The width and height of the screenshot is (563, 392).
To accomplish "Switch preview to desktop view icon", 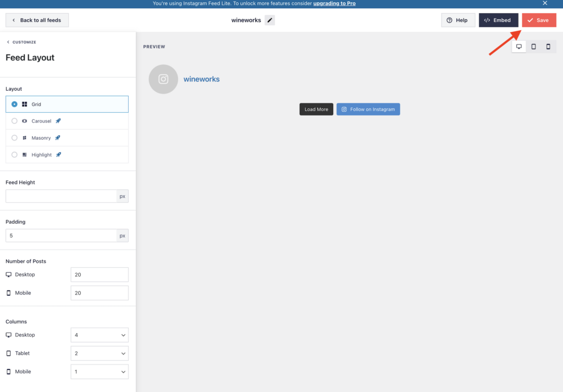I will 519,46.
